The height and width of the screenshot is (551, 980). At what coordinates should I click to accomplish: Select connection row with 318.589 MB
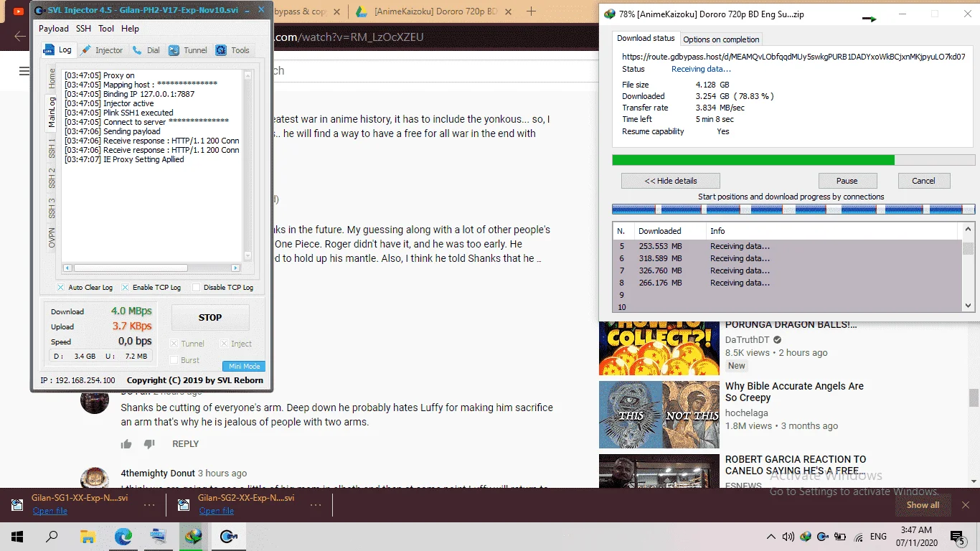click(787, 258)
